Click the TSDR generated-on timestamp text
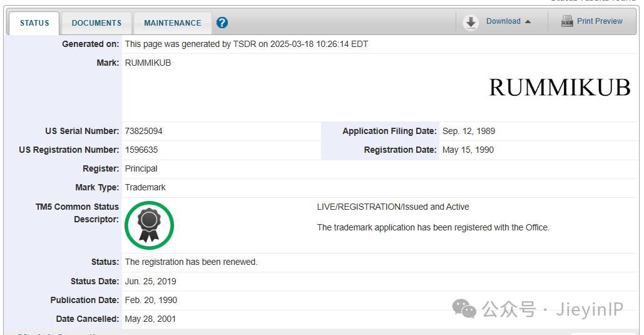The height and width of the screenshot is (335, 644). pos(247,44)
